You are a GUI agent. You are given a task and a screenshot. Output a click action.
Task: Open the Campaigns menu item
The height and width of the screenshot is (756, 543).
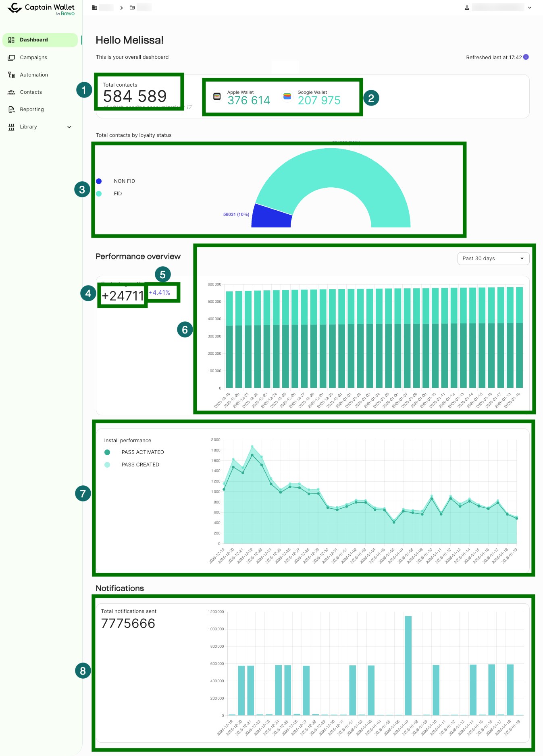33,58
